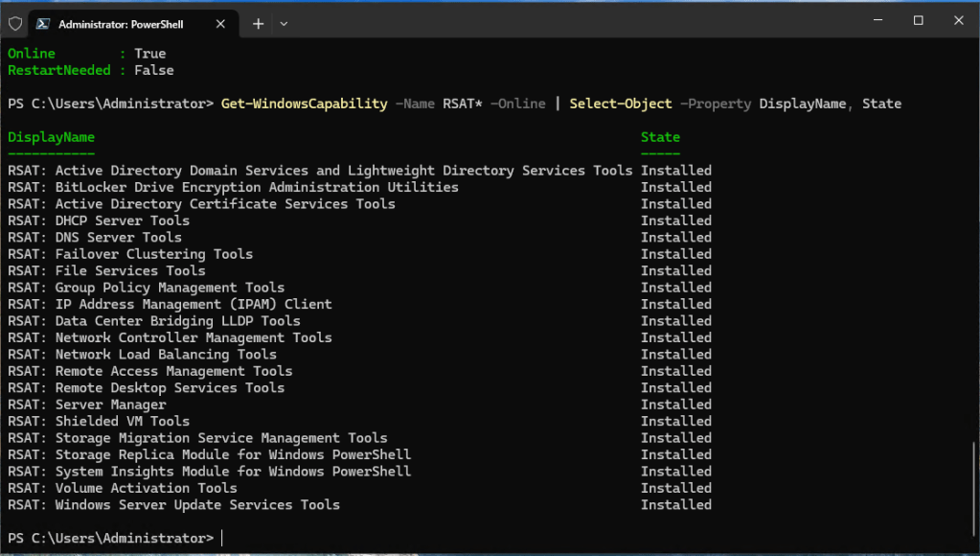Image resolution: width=980 pixels, height=556 pixels.
Task: Expand the new tab profile dropdown chevron
Action: 284,23
